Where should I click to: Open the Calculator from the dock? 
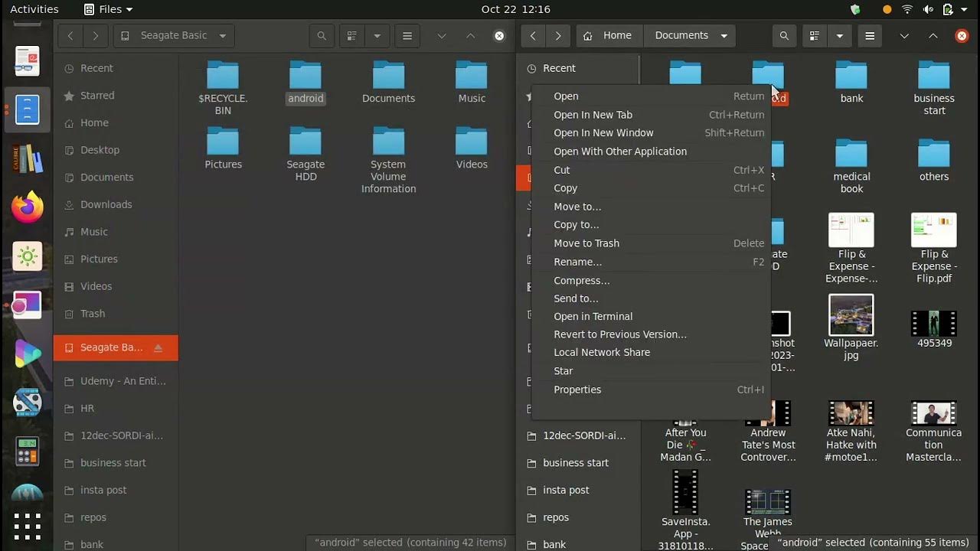pos(28,451)
